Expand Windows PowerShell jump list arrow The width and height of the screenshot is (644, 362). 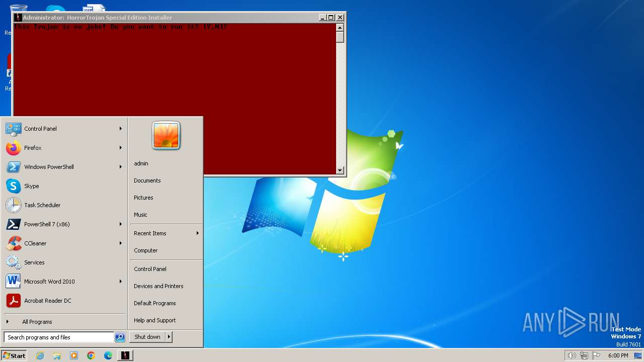121,167
